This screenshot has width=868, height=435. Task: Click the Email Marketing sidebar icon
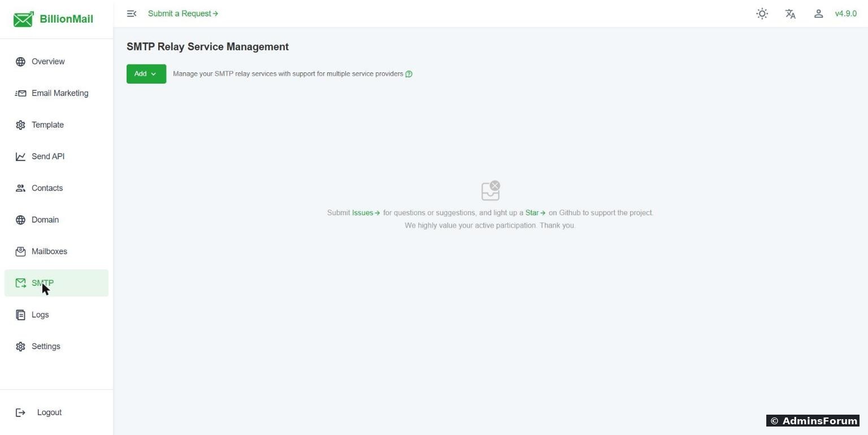tap(20, 93)
